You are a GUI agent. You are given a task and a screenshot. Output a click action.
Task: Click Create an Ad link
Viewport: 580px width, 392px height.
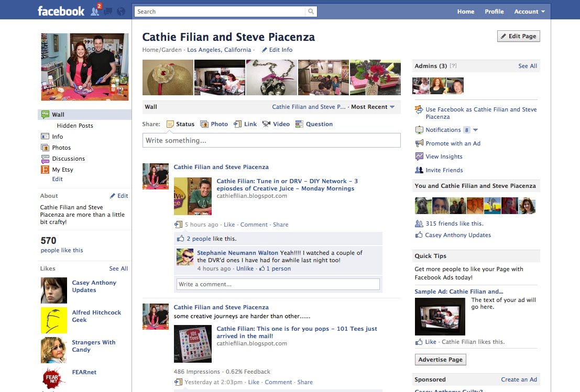[x=519, y=379]
